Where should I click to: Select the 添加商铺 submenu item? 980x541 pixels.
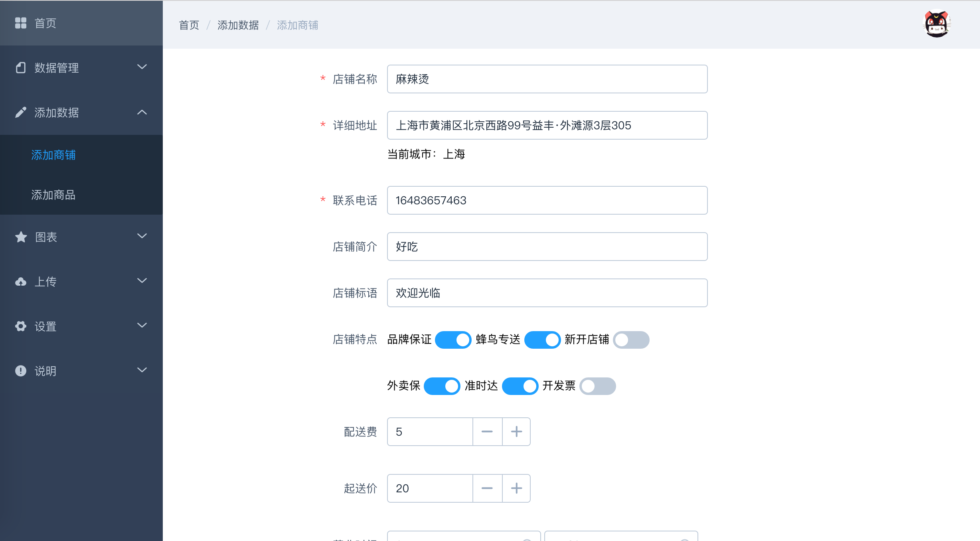click(81, 155)
